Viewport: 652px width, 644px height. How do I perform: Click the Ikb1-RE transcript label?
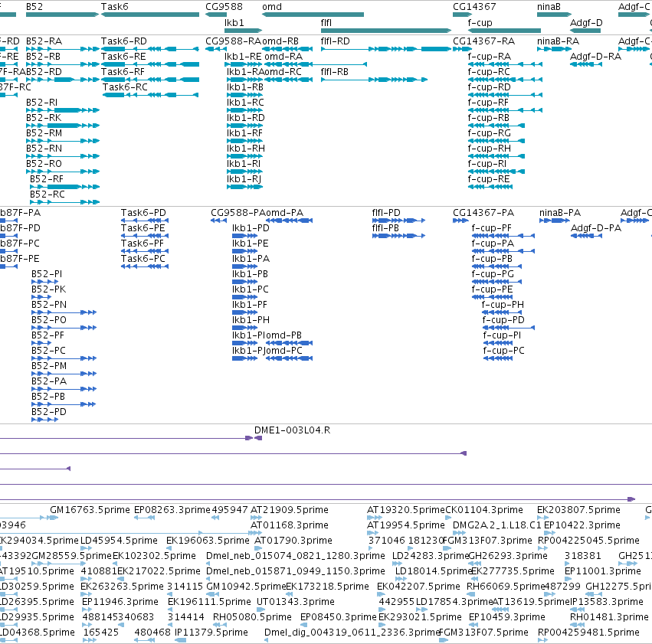coord(243,57)
